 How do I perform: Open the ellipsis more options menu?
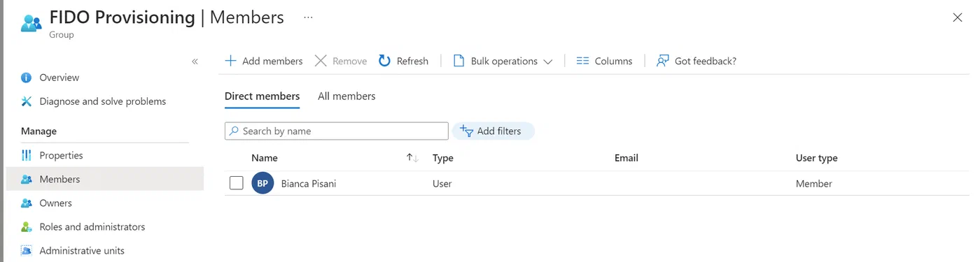coord(308,17)
